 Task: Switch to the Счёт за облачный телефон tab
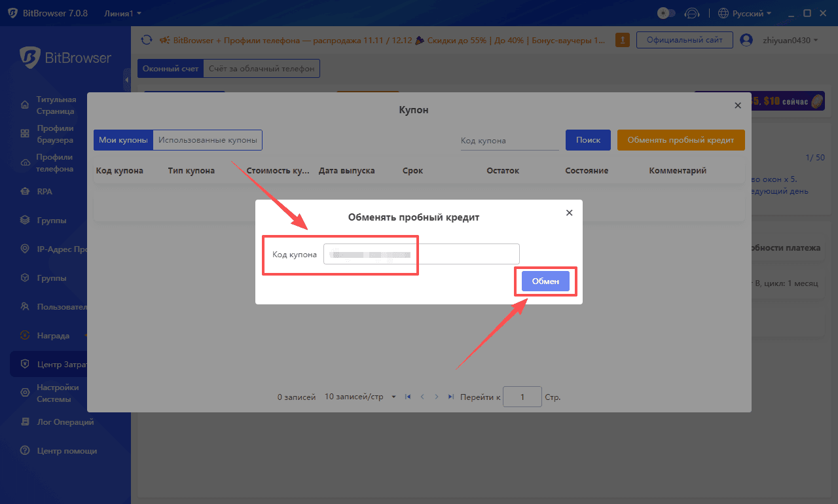tap(261, 68)
